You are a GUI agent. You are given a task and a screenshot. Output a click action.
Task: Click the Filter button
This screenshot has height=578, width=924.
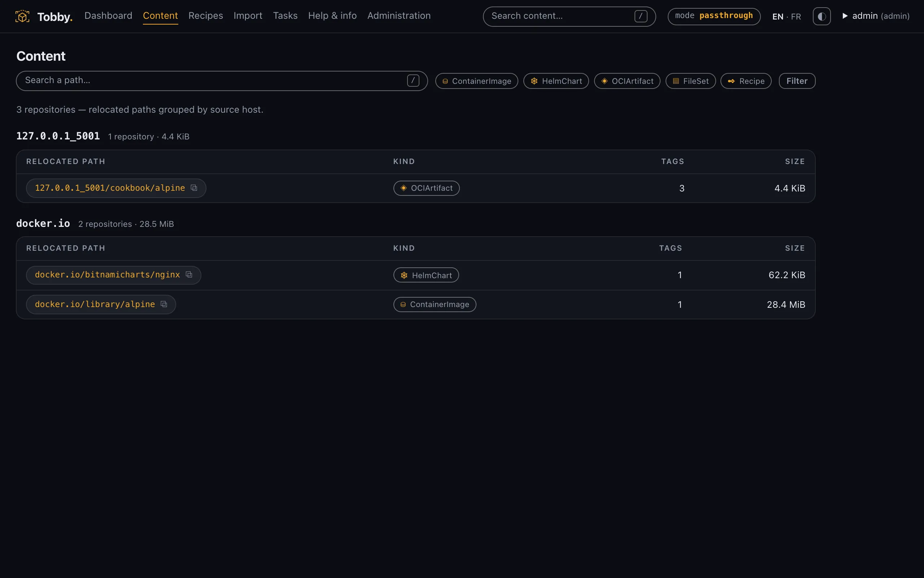(797, 81)
